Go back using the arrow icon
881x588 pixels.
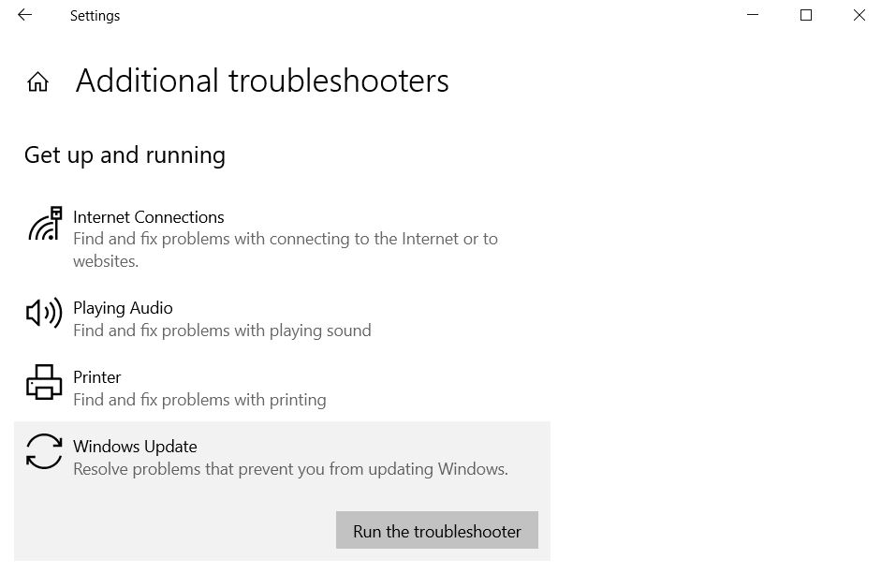24,15
